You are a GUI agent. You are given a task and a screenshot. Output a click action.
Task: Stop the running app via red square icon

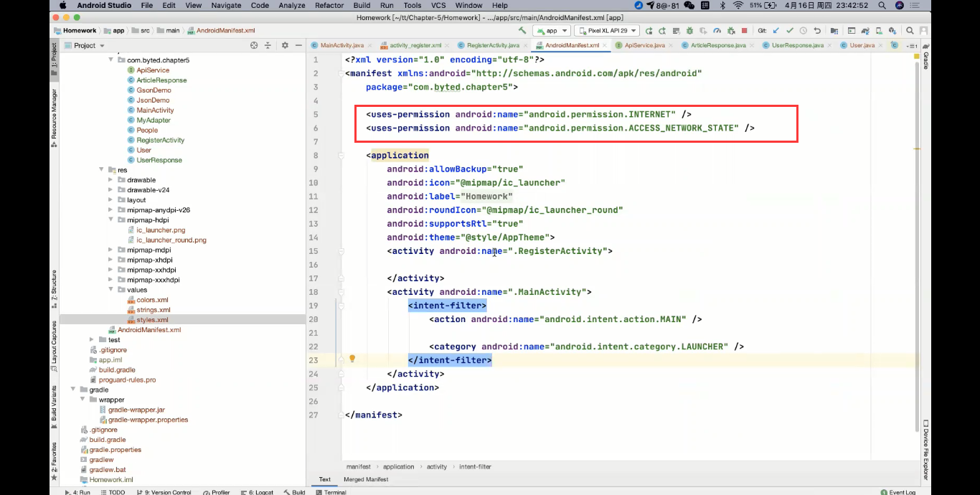pyautogui.click(x=744, y=31)
